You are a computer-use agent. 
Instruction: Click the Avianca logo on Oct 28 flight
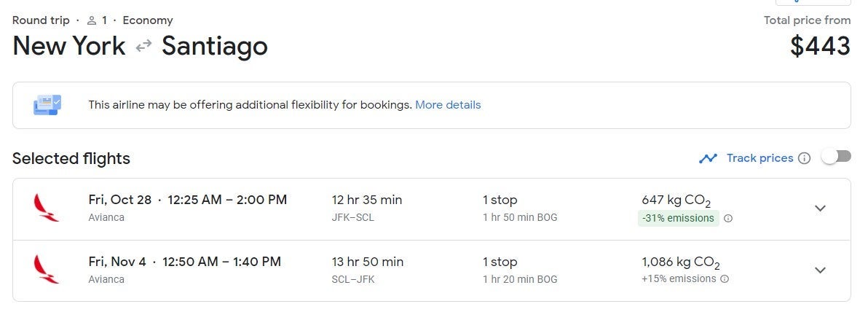coord(47,208)
